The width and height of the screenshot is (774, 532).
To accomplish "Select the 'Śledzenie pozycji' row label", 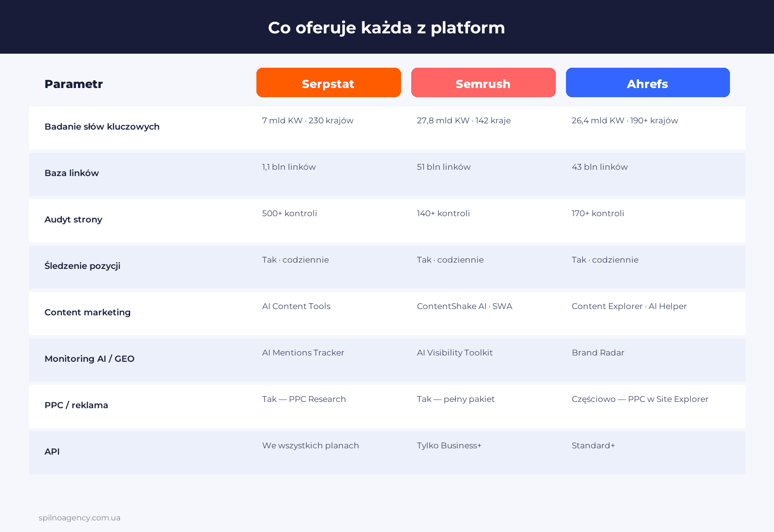I will tap(82, 266).
